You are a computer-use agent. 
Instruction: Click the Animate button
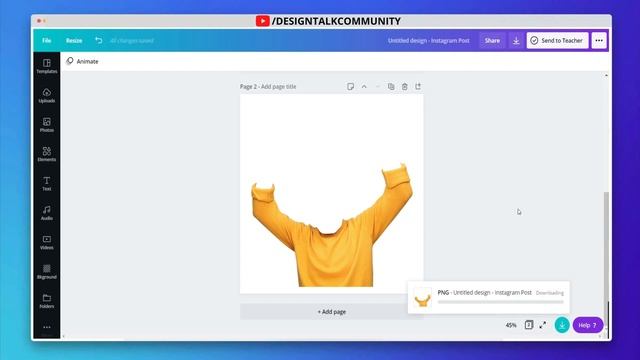pyautogui.click(x=82, y=61)
